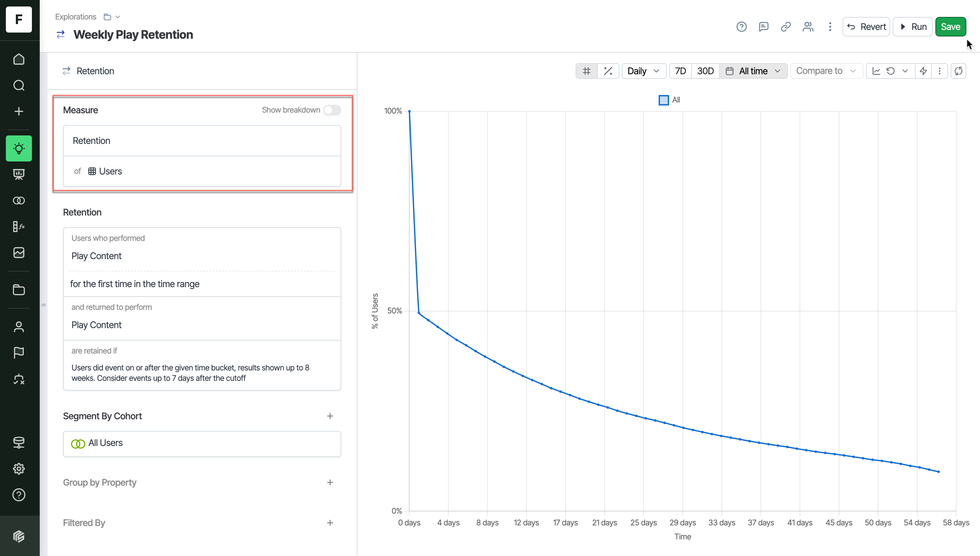Screen dimensions: 980x556
Task: Click the plus create icon in sidebar
Action: tap(19, 111)
